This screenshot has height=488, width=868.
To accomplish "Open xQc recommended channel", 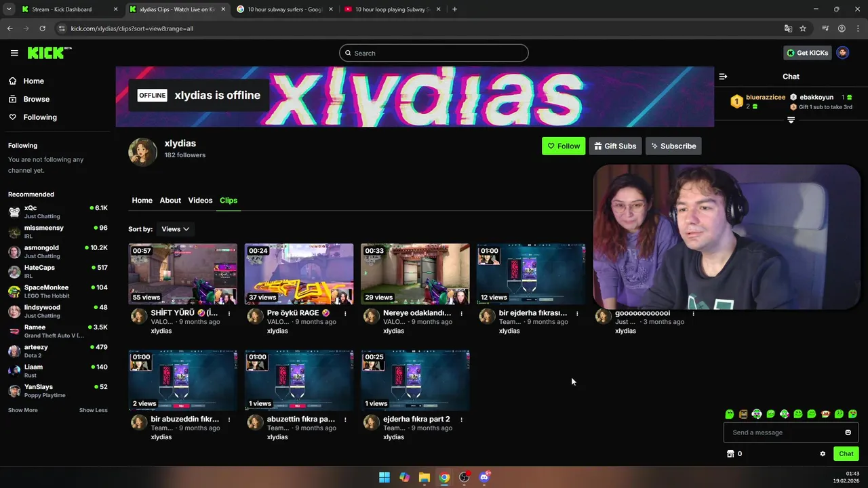I will [58, 211].
